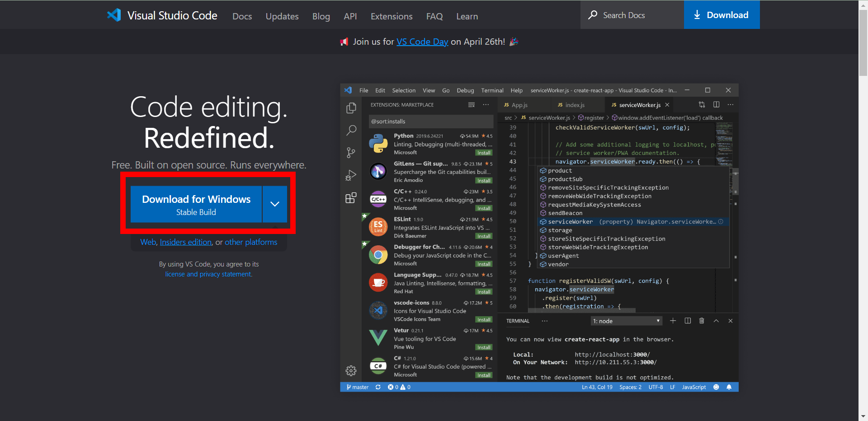Image resolution: width=868 pixels, height=421 pixels.
Task: Select the Extensions blocks icon in the activity bar
Action: point(351,197)
